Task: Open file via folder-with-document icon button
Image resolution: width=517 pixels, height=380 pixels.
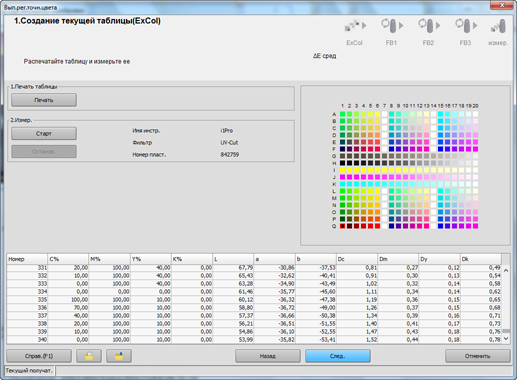Action: [x=89, y=356]
